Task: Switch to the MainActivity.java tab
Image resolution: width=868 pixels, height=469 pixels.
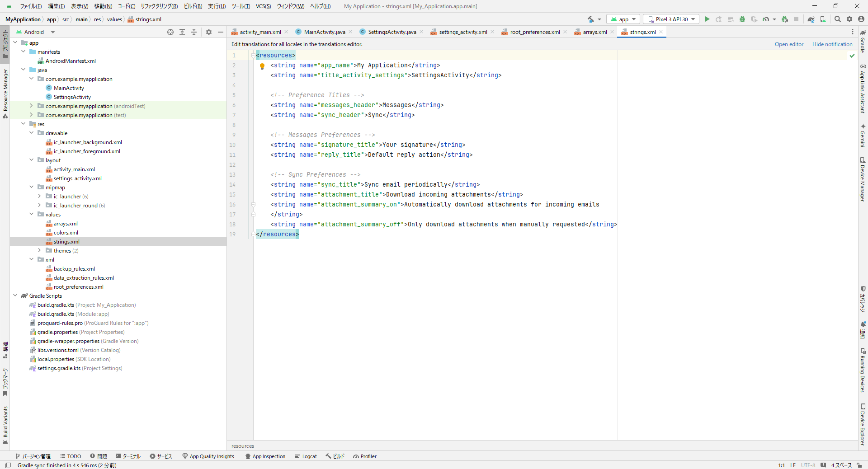Action: pos(324,32)
